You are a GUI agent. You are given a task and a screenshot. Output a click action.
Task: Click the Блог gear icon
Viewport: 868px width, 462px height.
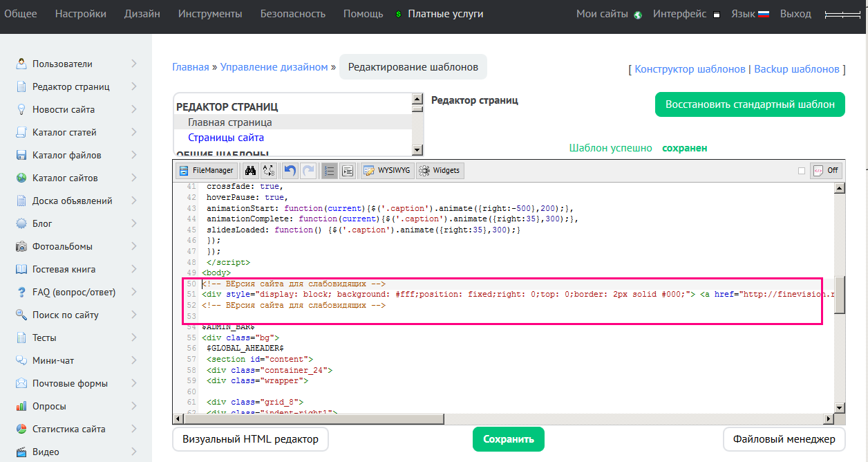pos(21,223)
